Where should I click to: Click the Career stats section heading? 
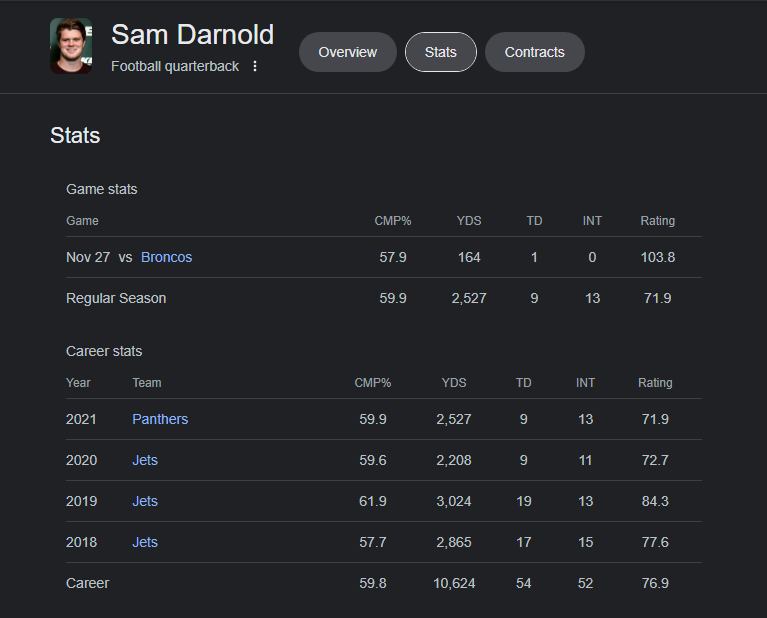(104, 351)
